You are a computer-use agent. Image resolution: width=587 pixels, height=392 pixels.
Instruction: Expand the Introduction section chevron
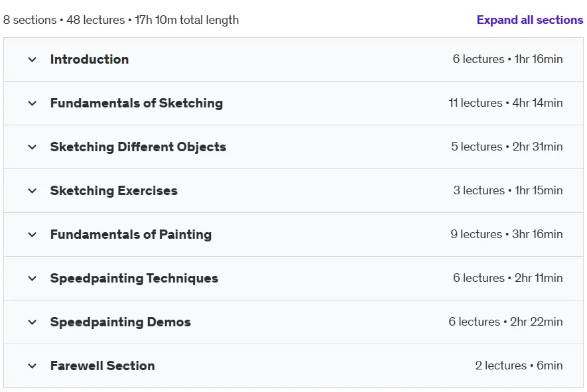[33, 60]
